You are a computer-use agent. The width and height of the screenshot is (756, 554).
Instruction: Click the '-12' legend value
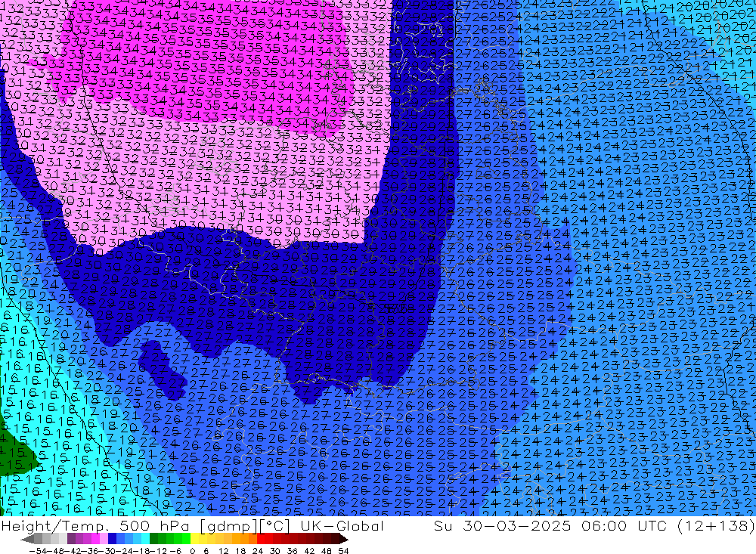(159, 551)
